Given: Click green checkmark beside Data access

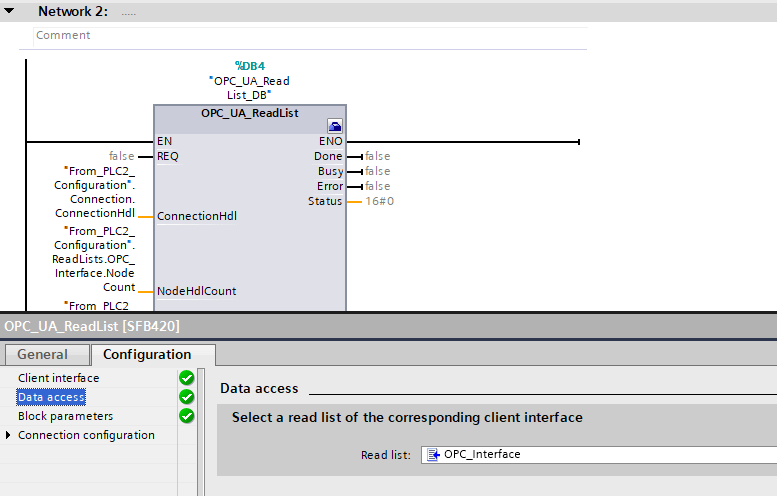Looking at the screenshot, I should (x=186, y=397).
